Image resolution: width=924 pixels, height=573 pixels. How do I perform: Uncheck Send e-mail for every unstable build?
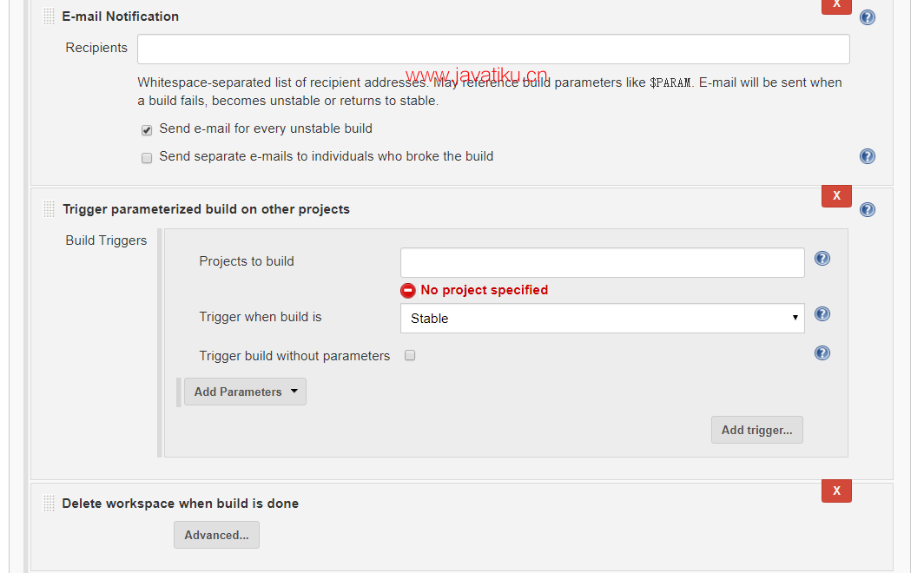[x=147, y=130]
